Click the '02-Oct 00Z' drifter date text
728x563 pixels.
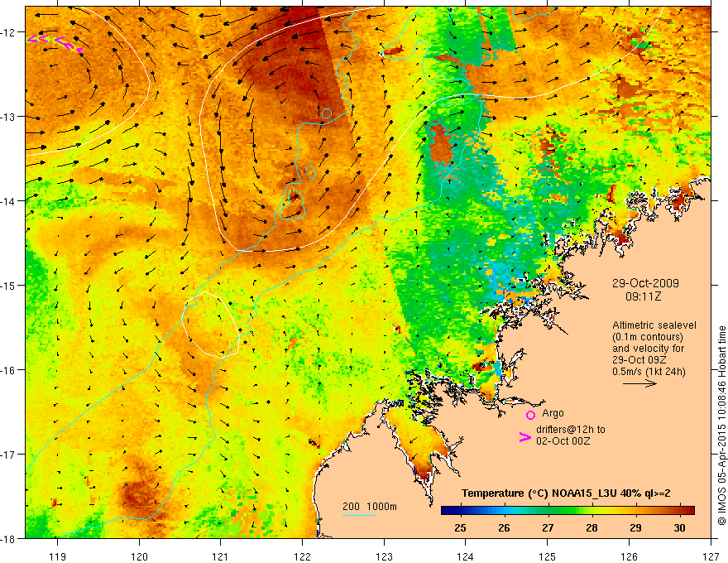563,441
